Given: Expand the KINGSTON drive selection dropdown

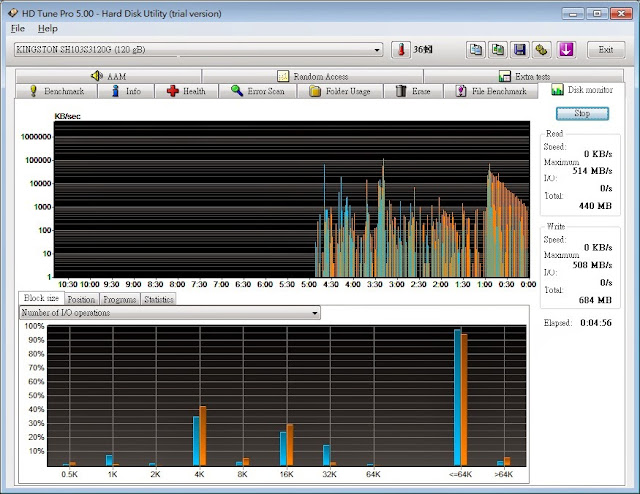Looking at the screenshot, I should pos(198,50).
